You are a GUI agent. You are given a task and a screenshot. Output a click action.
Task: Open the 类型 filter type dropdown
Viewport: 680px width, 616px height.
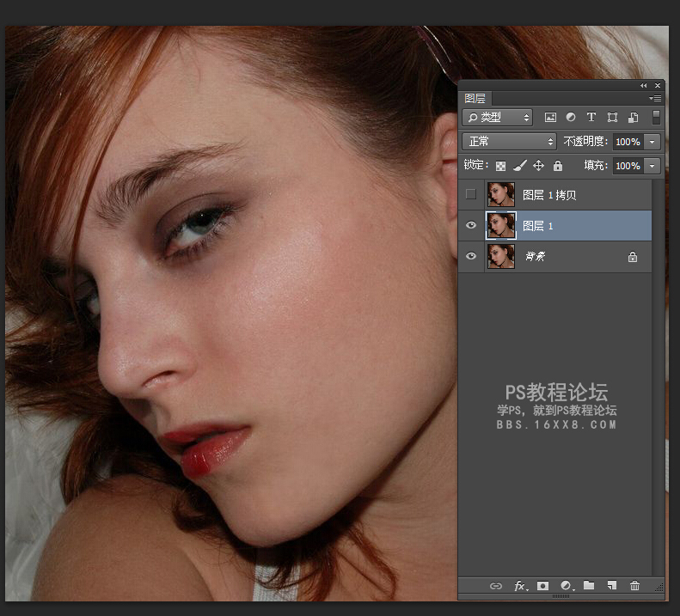[x=497, y=118]
